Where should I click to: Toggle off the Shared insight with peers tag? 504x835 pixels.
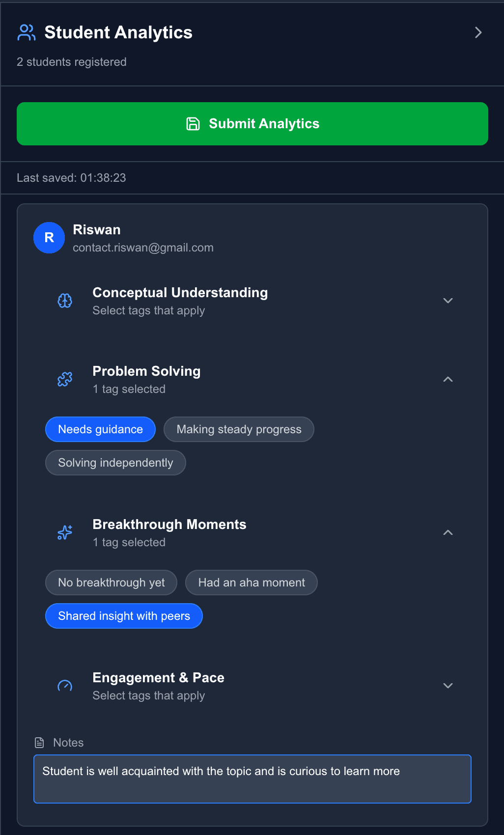[124, 615]
